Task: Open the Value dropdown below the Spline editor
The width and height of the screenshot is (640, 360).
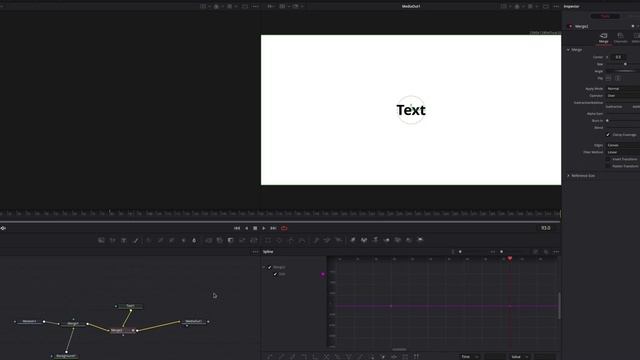Action: (520, 357)
